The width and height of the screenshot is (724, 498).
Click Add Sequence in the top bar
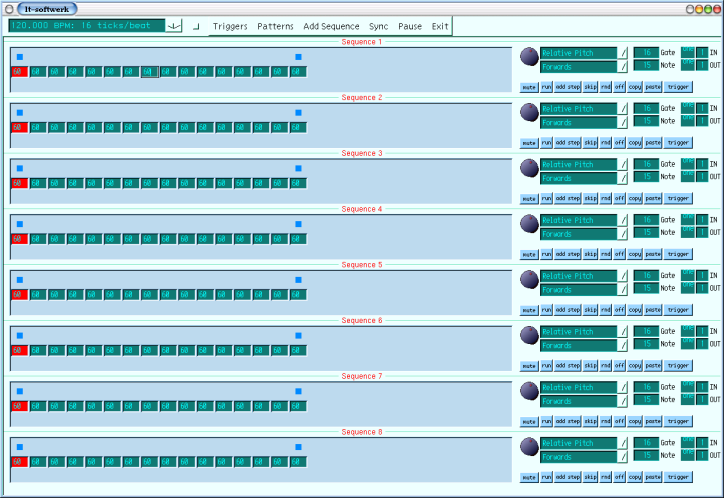[x=331, y=26]
